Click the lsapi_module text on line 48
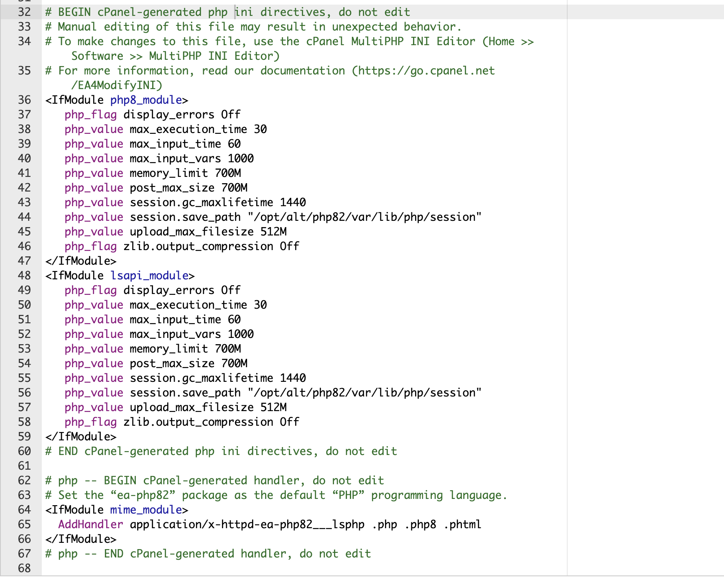 tap(149, 276)
